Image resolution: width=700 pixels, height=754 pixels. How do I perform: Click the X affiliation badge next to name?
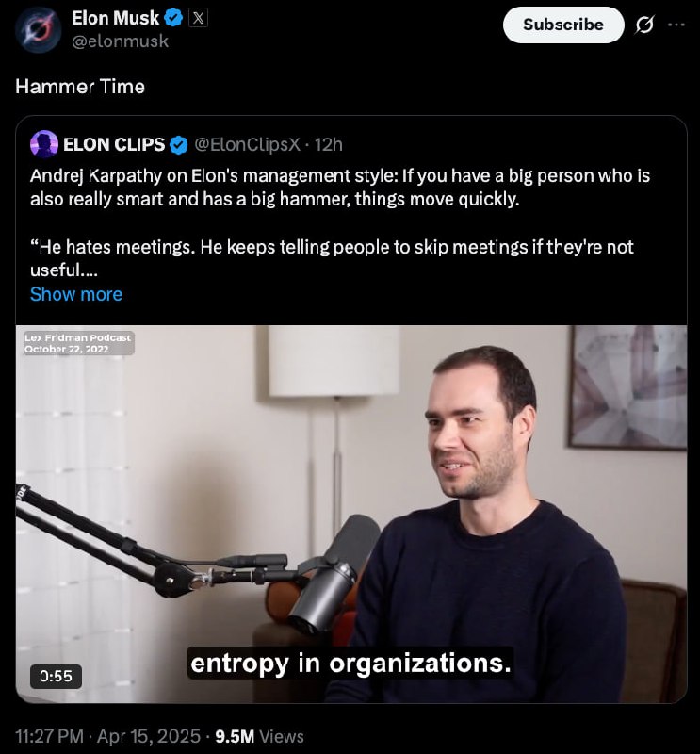coord(198,19)
